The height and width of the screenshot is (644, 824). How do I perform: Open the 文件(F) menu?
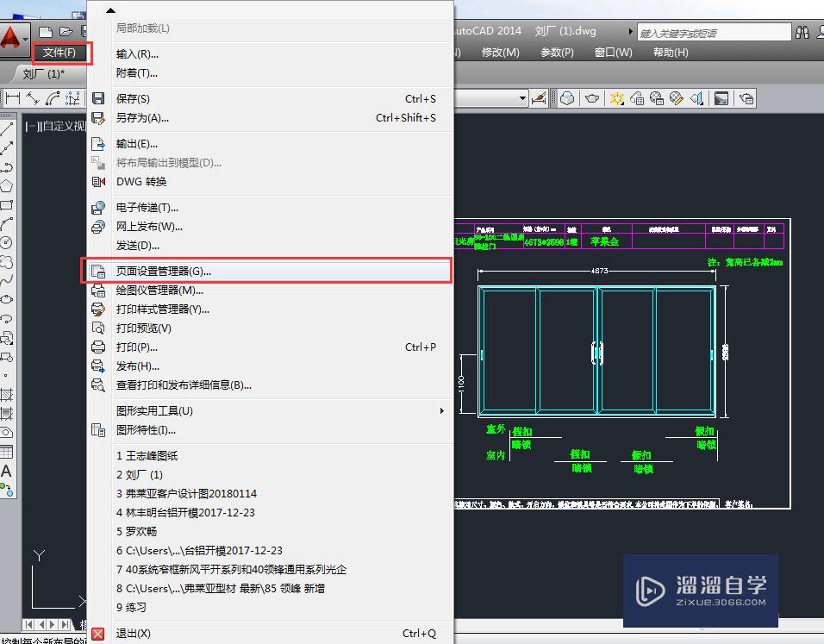(x=60, y=53)
